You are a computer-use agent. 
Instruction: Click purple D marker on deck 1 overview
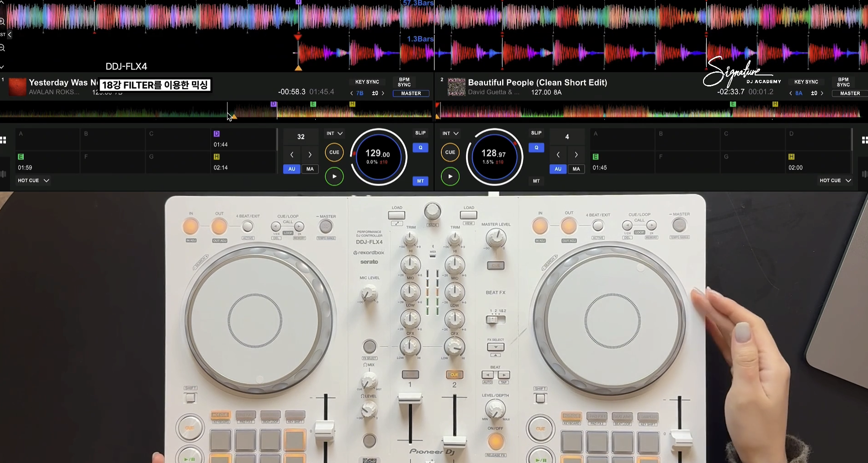[x=274, y=104]
